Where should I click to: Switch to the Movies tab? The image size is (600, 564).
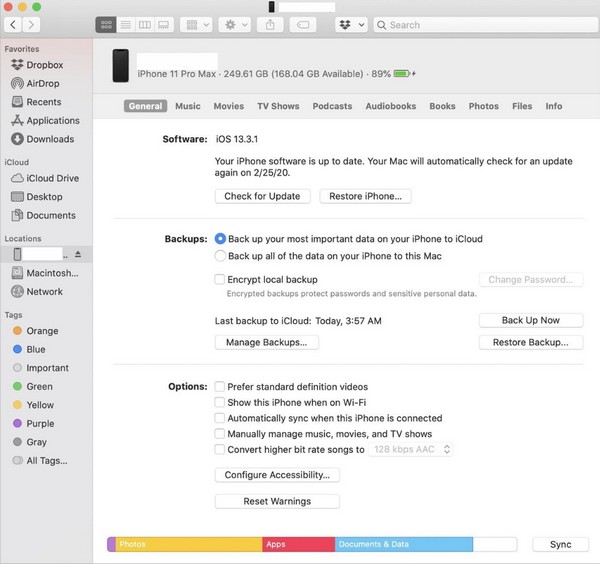(x=229, y=106)
